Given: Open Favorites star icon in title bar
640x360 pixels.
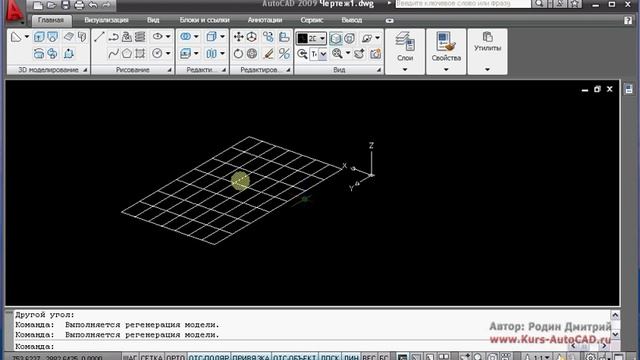Looking at the screenshot, I should click(x=574, y=4).
